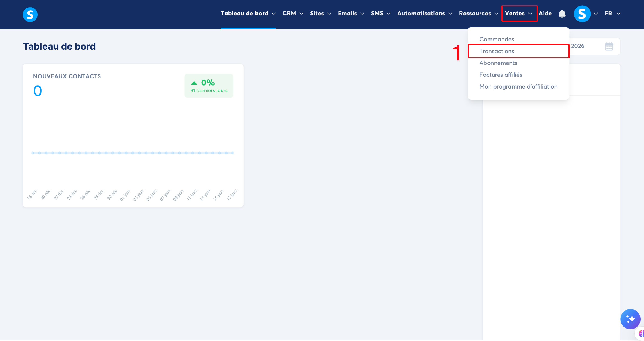The width and height of the screenshot is (644, 341).
Task: Open the Ressources dropdown
Action: point(478,14)
